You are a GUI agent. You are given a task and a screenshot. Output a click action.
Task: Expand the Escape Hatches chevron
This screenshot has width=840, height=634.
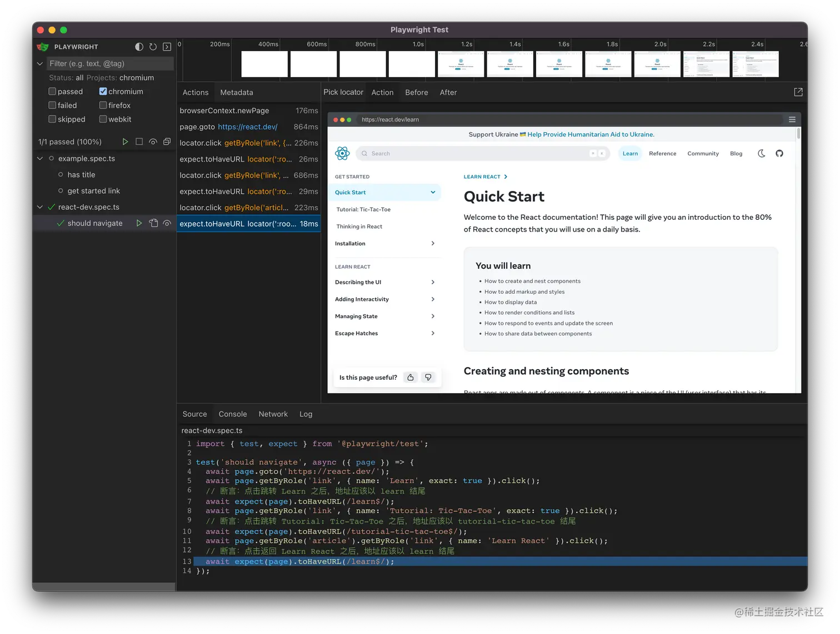point(433,334)
